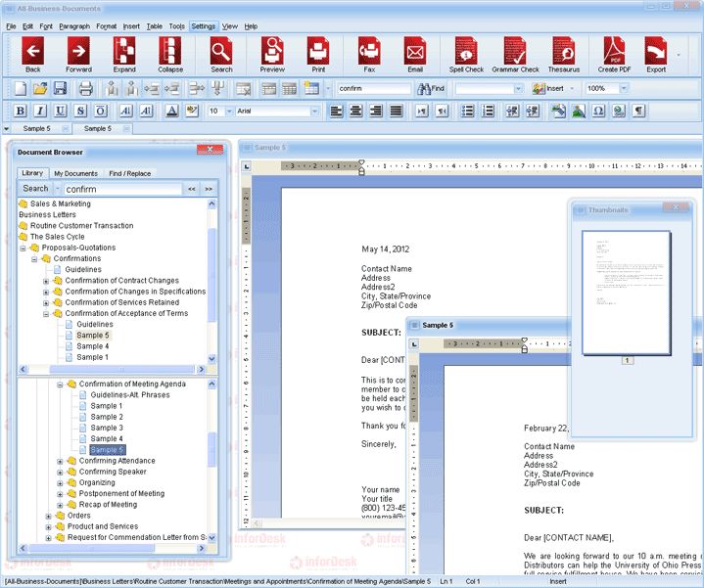The image size is (704, 588).
Task: Create a numbered list
Action: pos(488,111)
